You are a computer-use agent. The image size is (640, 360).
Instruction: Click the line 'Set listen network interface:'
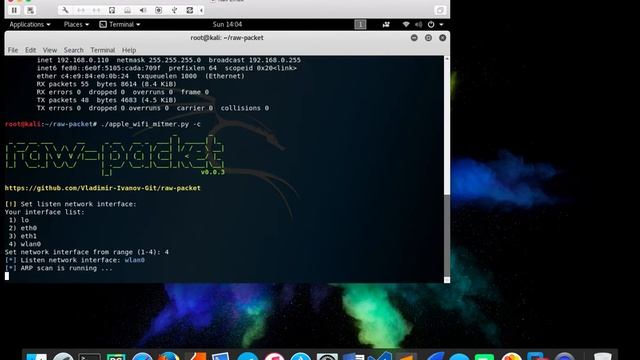78,204
